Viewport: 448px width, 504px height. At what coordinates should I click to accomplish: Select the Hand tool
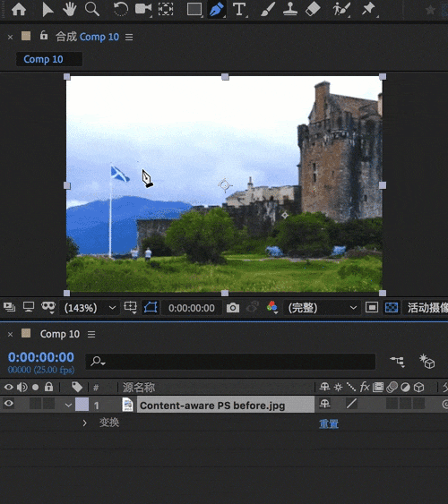click(x=69, y=9)
